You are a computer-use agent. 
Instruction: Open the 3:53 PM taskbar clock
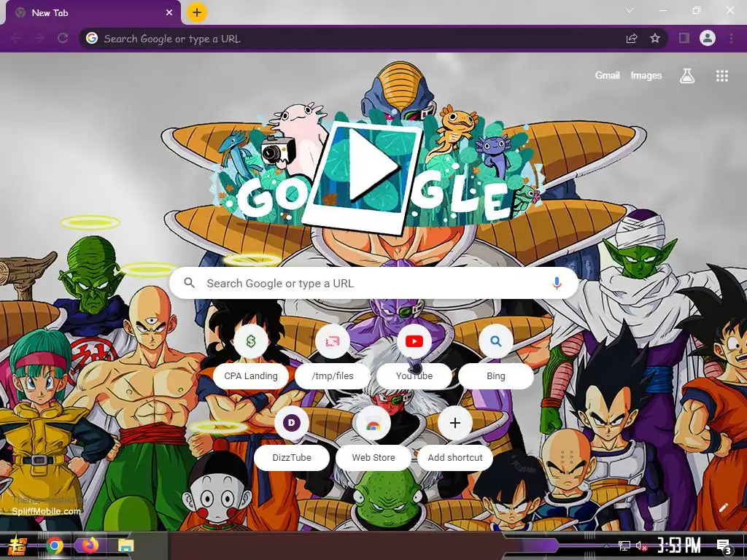679,545
